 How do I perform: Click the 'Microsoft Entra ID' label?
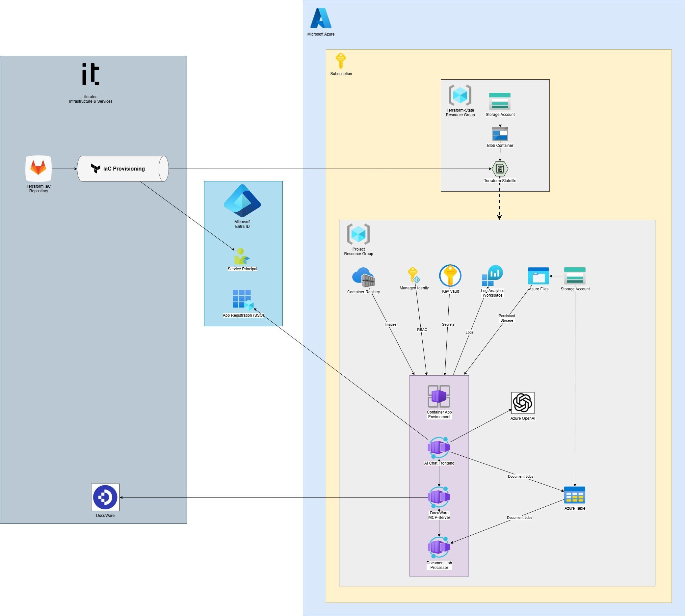[242, 224]
